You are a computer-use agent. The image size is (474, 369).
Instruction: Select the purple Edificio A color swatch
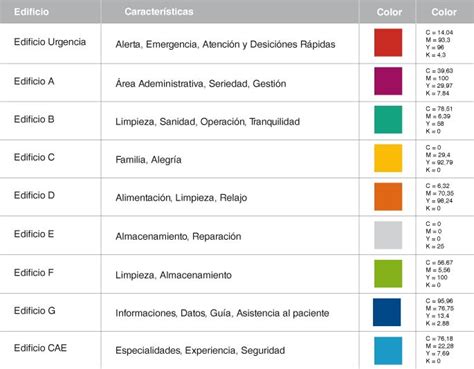point(388,81)
